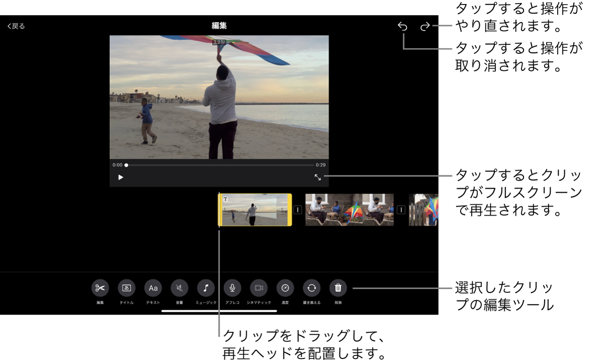Click the T title badge on beach clip
The height and width of the screenshot is (364, 601).
tap(226, 199)
